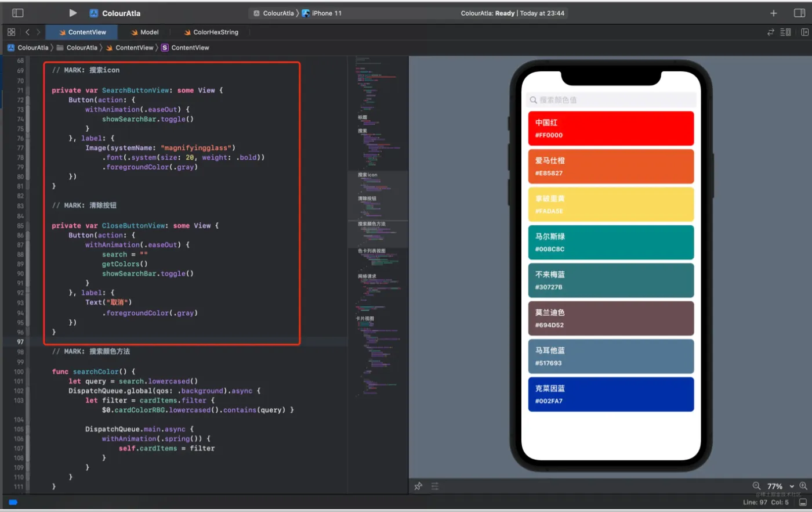Switch to the Model tab
This screenshot has width=812, height=512.
pos(145,32)
